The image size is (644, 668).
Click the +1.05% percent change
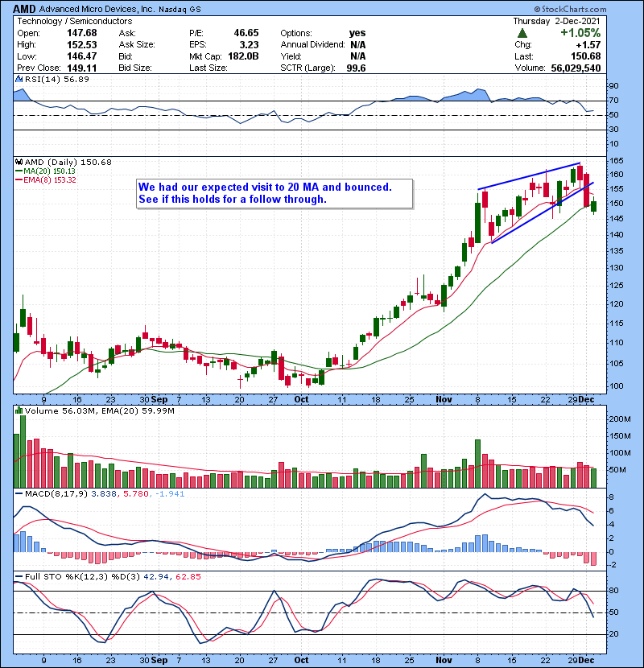(580, 33)
